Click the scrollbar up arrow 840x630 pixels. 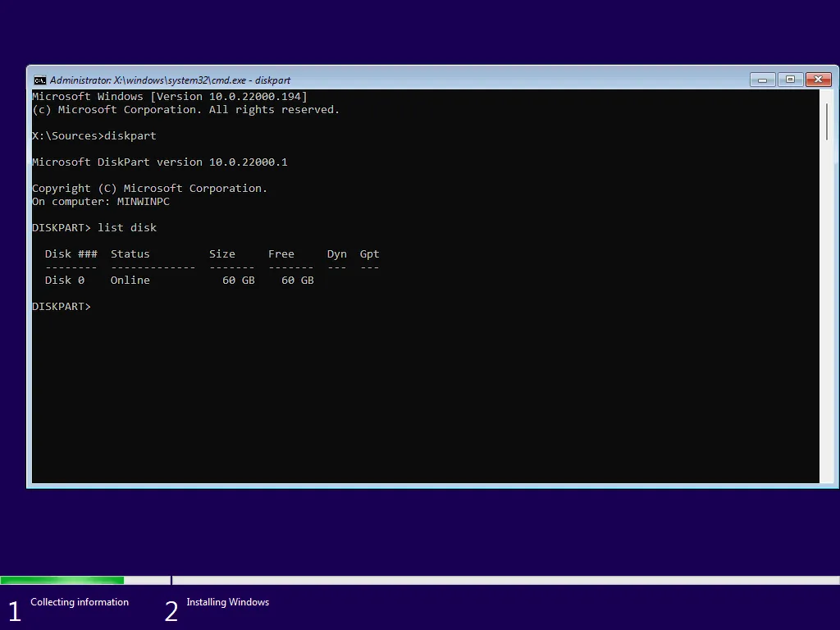[825, 95]
